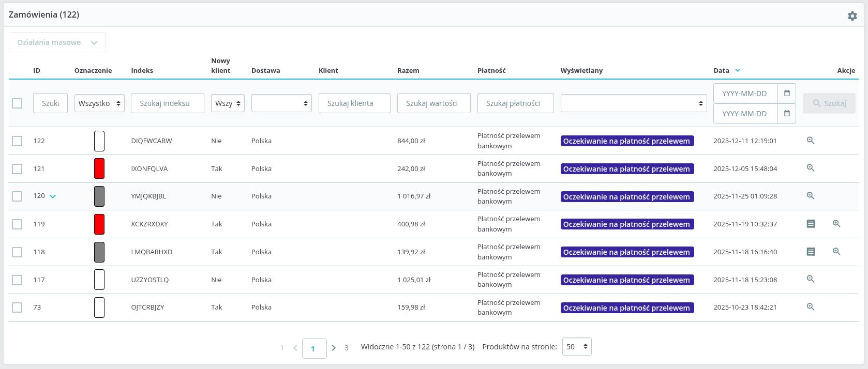Open calendar picker for start date filter

786,94
